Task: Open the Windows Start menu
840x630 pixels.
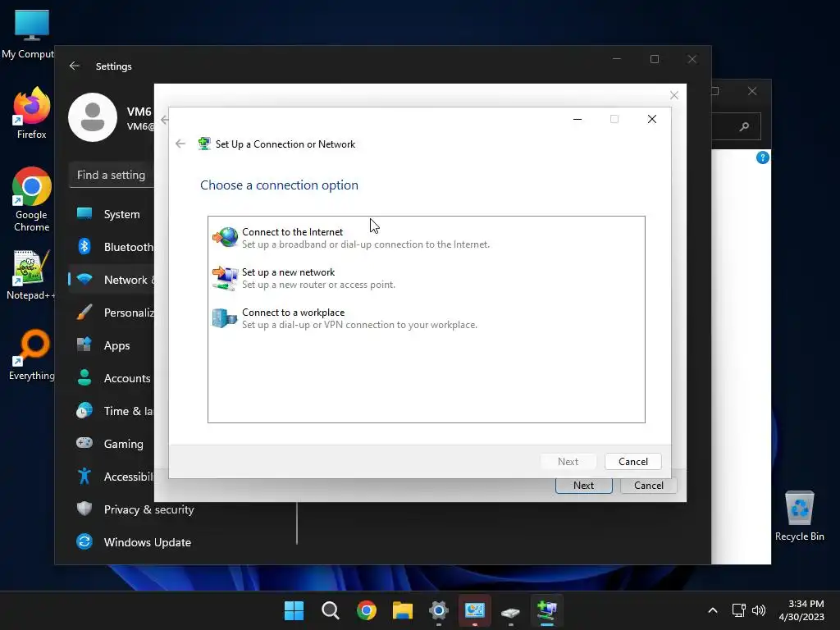Action: point(294,610)
